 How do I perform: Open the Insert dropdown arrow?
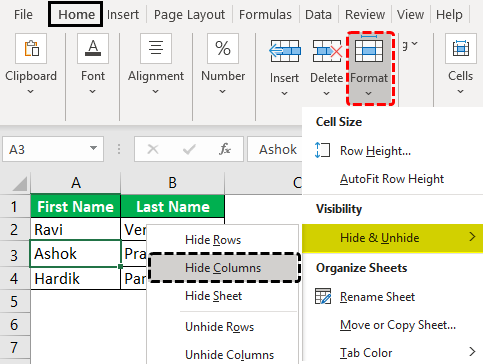pyautogui.click(x=284, y=93)
